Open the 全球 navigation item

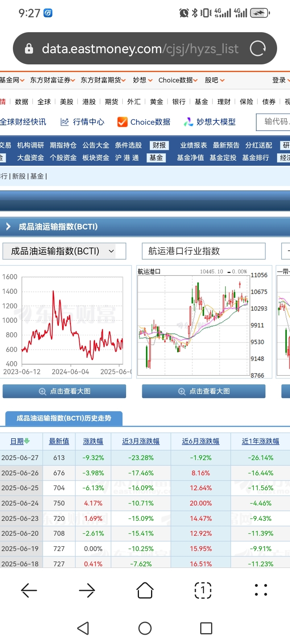pyautogui.click(x=44, y=102)
